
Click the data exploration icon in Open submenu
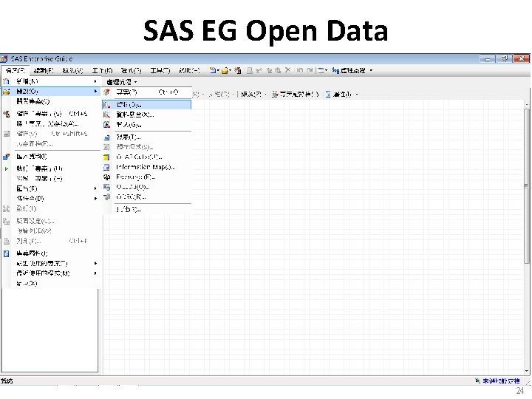(x=106, y=115)
